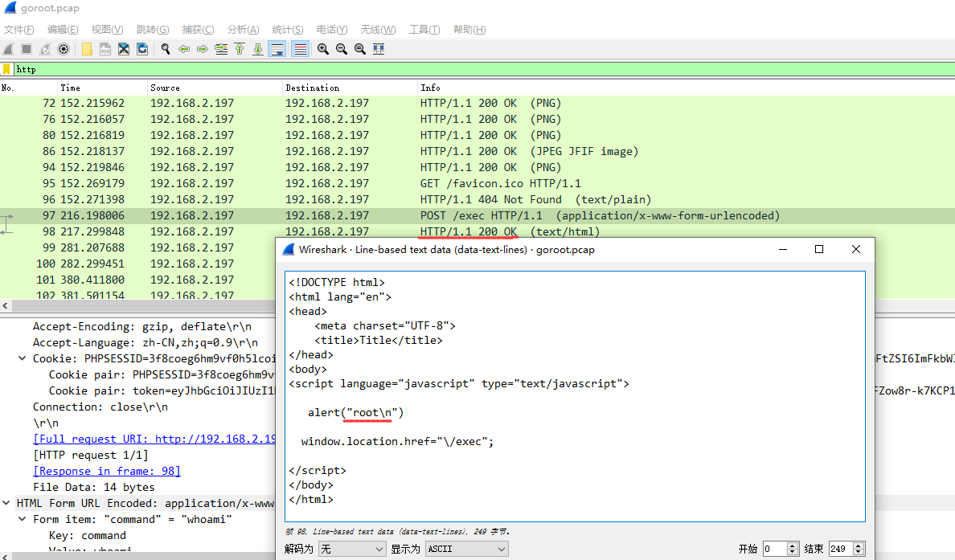Screen dimensions: 955x560
Task: Start a new packet capture
Action: 9,49
